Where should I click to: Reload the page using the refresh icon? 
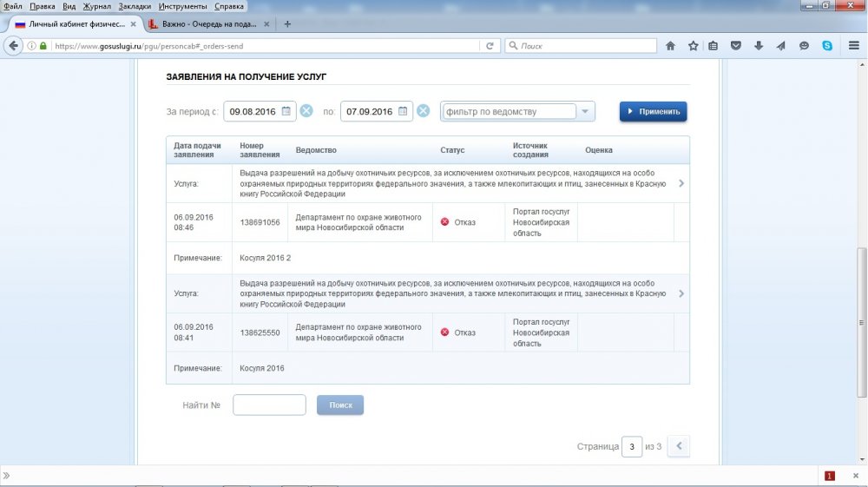click(x=490, y=46)
